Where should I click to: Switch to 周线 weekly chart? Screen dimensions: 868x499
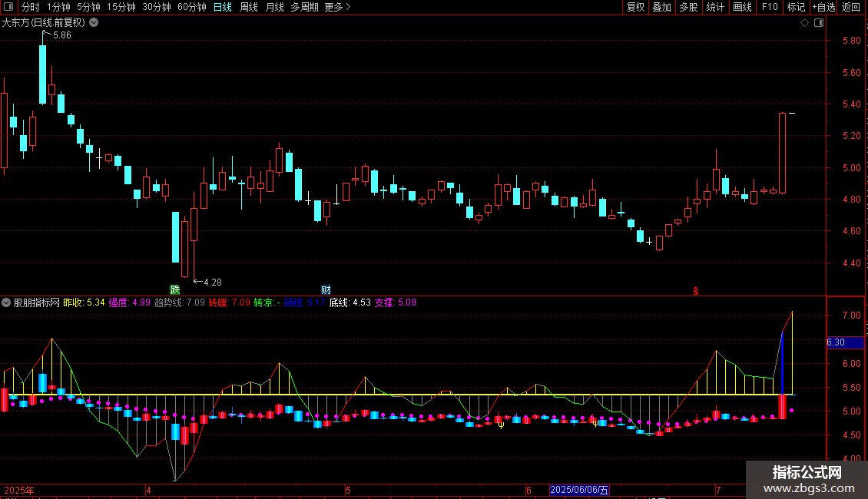(249, 7)
